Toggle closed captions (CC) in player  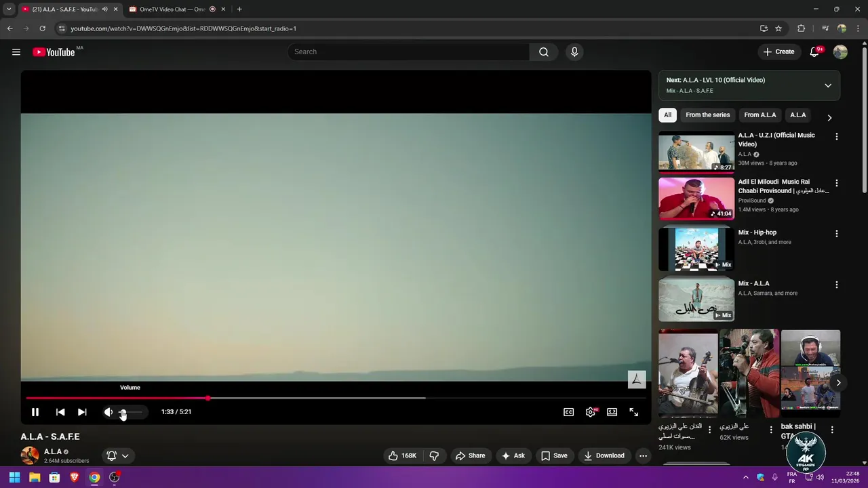(569, 412)
